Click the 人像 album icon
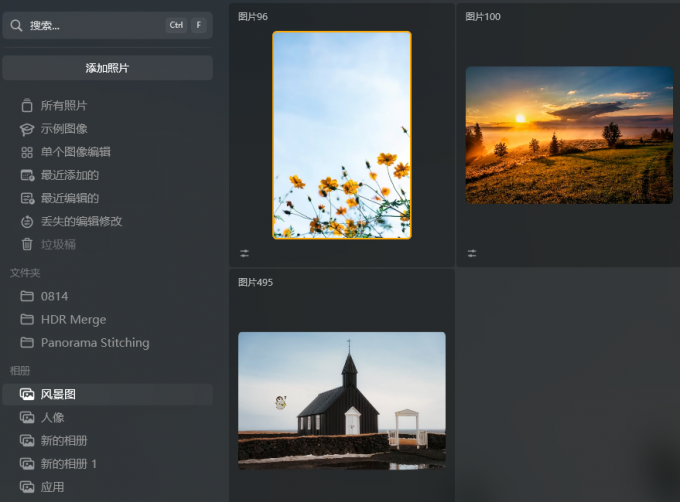Image resolution: width=680 pixels, height=502 pixels. tap(27, 417)
